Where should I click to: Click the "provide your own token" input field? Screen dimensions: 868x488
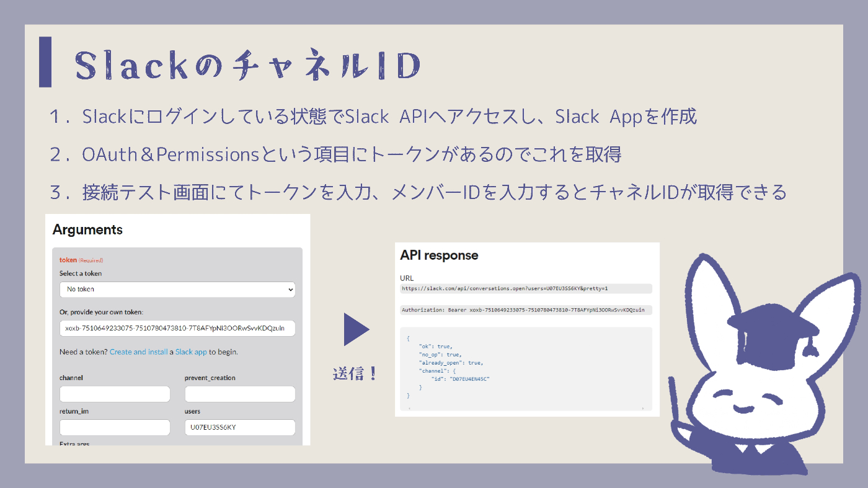177,328
